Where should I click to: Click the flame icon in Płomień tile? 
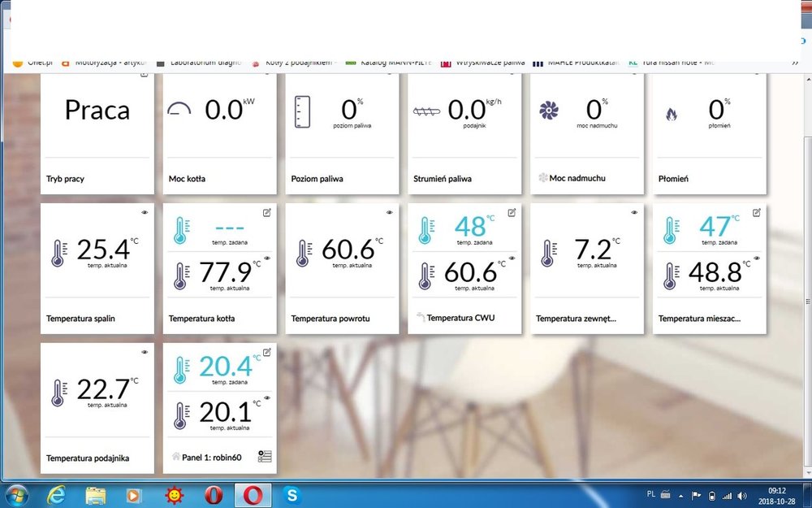[671, 115]
